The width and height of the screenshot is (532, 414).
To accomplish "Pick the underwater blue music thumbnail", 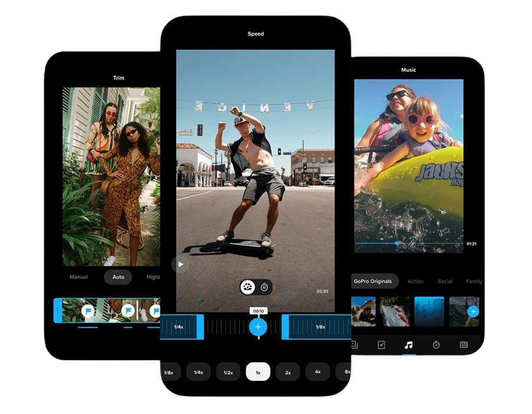I will tap(429, 311).
